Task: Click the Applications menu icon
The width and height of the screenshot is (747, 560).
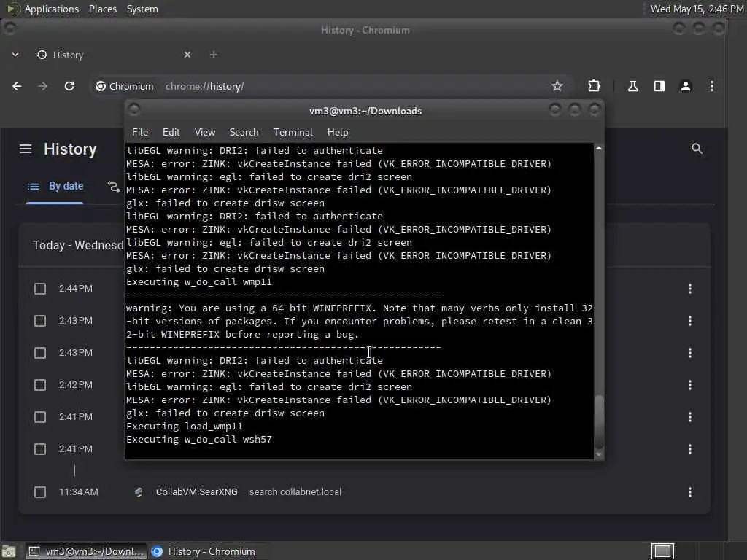Action: point(13,9)
